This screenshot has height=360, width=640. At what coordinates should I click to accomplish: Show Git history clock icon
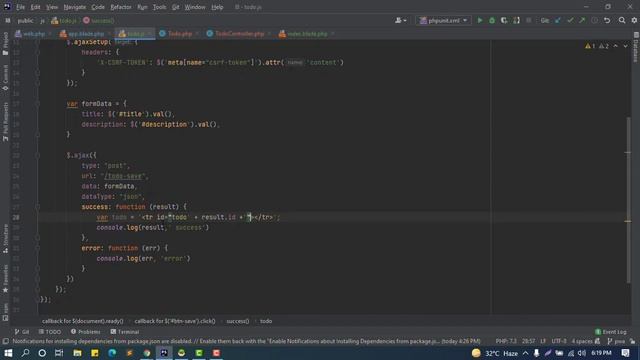pyautogui.click(x=595, y=20)
